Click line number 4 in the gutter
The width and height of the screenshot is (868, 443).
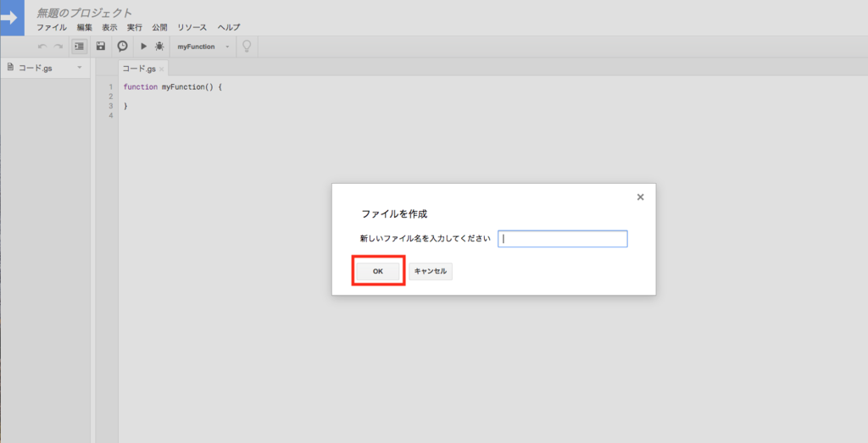pyautogui.click(x=111, y=115)
